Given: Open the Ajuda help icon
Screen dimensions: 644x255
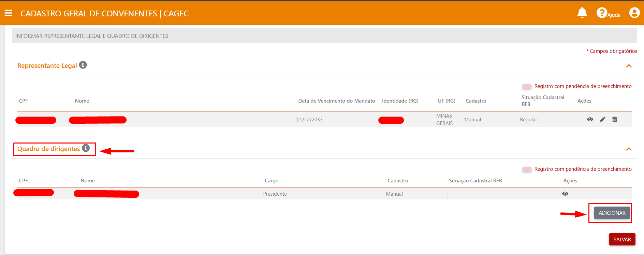Looking at the screenshot, I should click(602, 13).
